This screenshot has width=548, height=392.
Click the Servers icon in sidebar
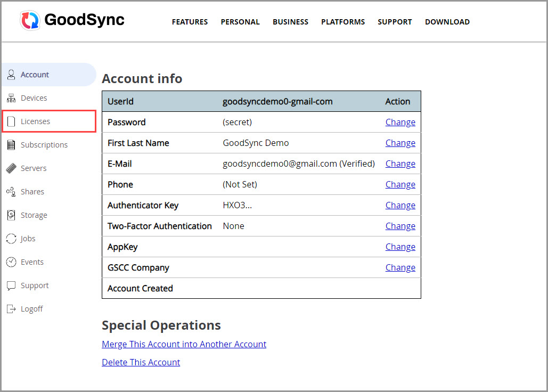pyautogui.click(x=11, y=168)
